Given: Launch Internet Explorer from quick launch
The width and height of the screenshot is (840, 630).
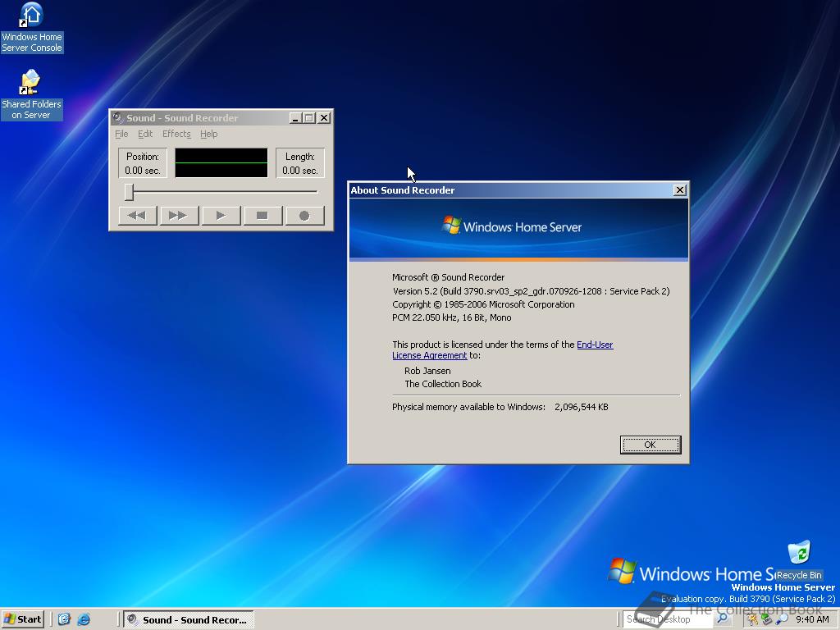Looking at the screenshot, I should (x=84, y=619).
